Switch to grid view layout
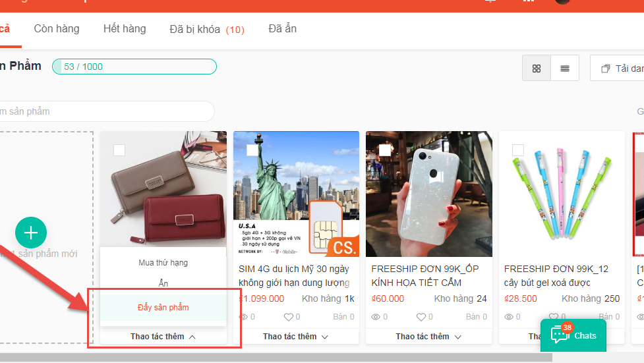This screenshot has width=644, height=363. click(537, 69)
